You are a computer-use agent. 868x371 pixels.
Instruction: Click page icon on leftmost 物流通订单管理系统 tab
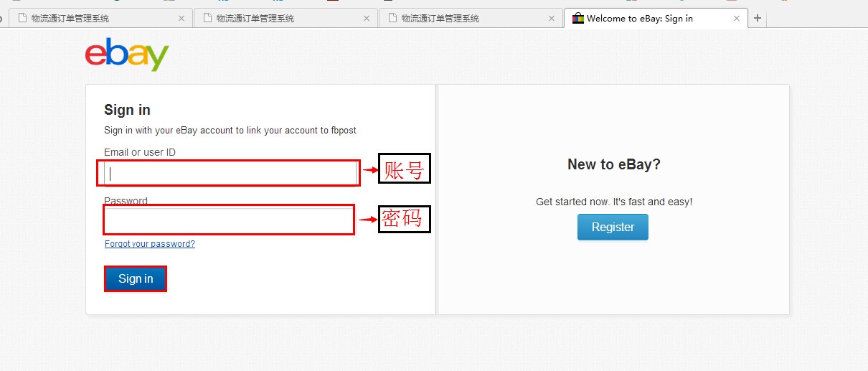coord(24,19)
